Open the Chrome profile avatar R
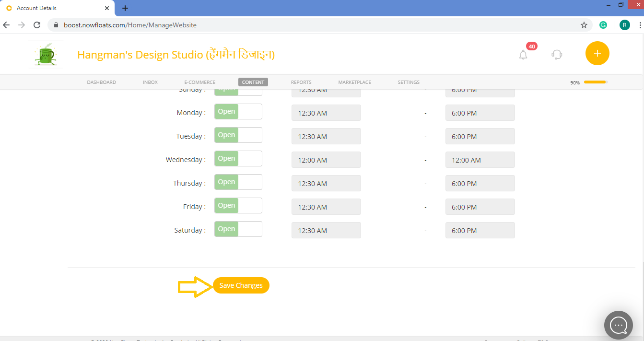The image size is (644, 341). point(624,25)
